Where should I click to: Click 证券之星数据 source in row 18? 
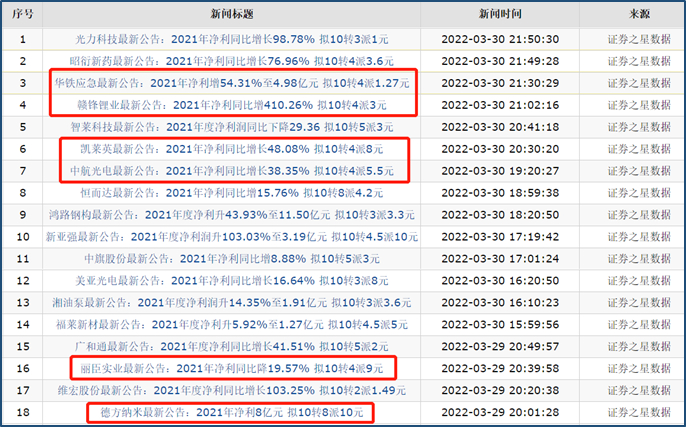click(x=639, y=412)
